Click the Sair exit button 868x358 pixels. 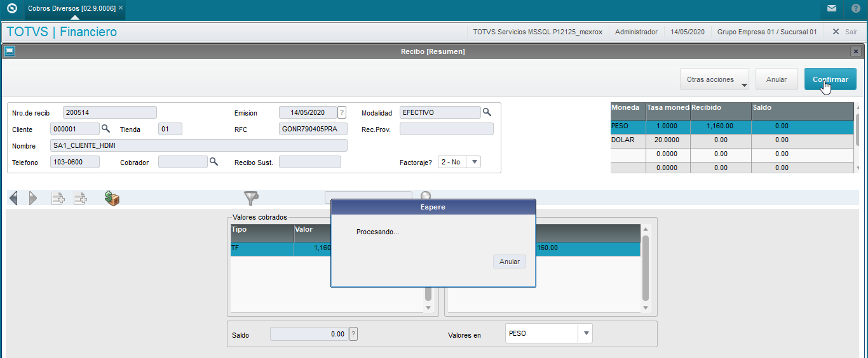(x=844, y=32)
